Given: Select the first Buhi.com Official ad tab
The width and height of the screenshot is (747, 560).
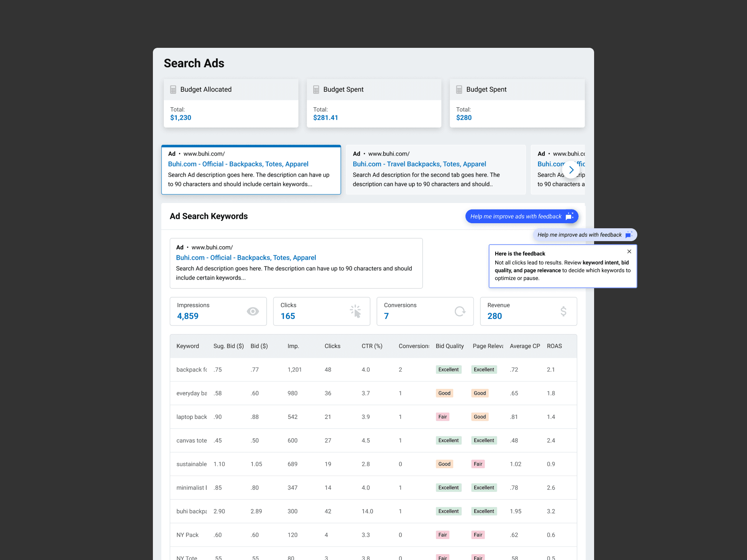Looking at the screenshot, I should 251,170.
